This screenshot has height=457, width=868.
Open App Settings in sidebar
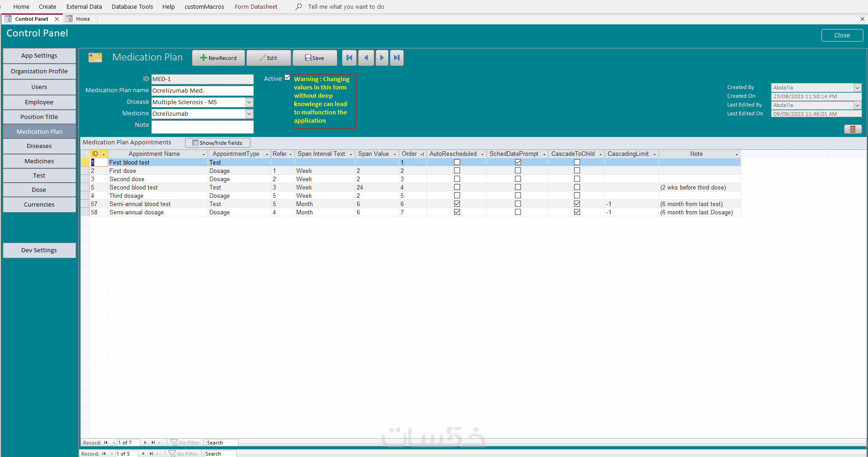click(x=39, y=56)
